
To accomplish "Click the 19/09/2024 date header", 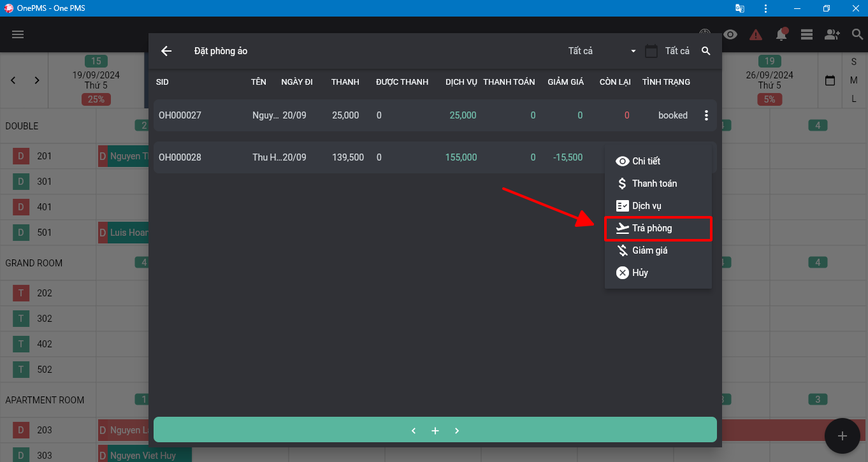I will 96,75.
